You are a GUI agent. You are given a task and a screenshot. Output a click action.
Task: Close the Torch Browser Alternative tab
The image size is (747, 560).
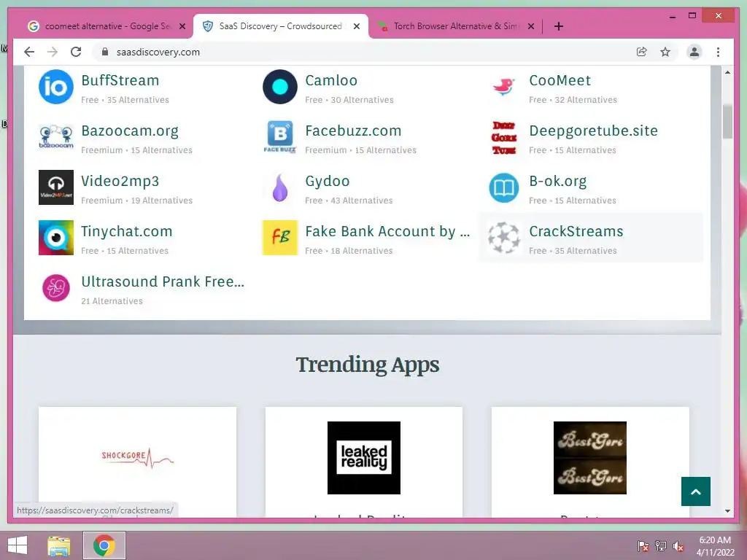(x=531, y=26)
